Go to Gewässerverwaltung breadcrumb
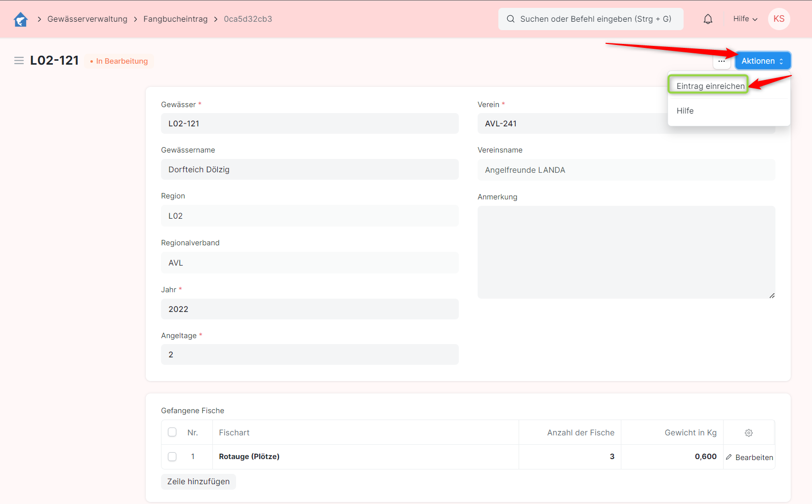 pos(87,19)
